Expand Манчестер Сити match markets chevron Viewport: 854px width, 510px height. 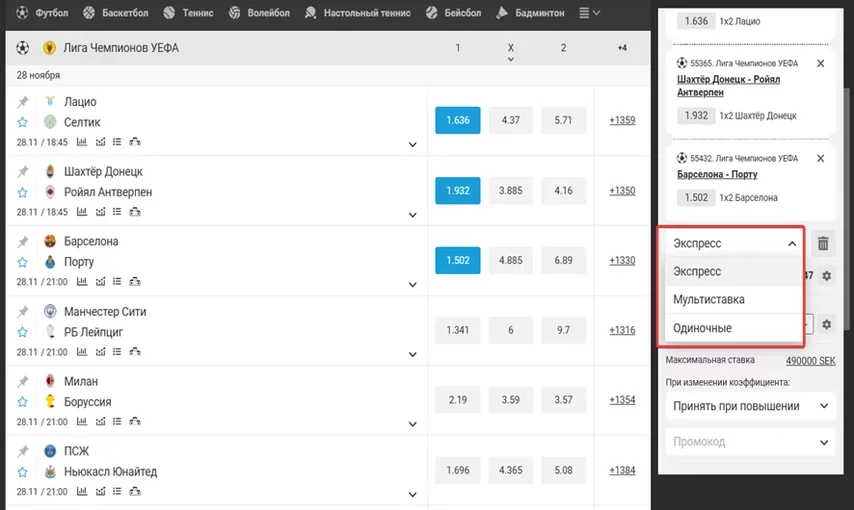413,354
